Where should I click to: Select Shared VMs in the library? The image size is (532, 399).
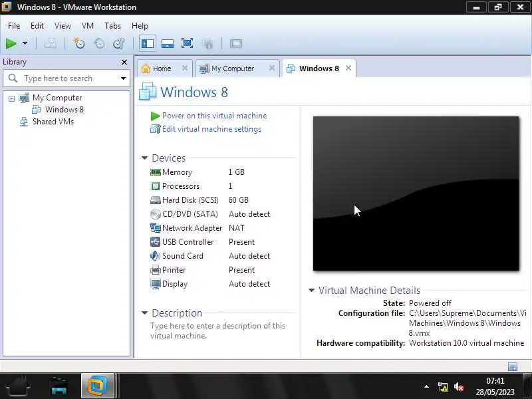tap(53, 122)
